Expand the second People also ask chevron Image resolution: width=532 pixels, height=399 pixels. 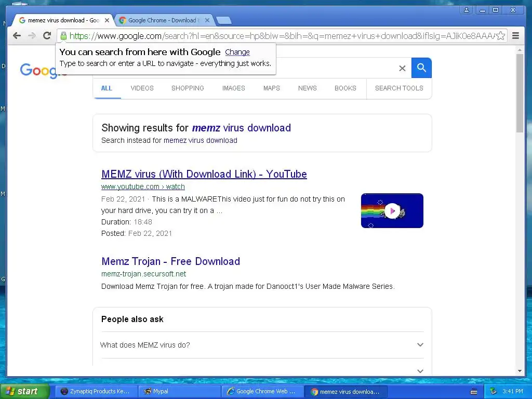click(x=420, y=371)
